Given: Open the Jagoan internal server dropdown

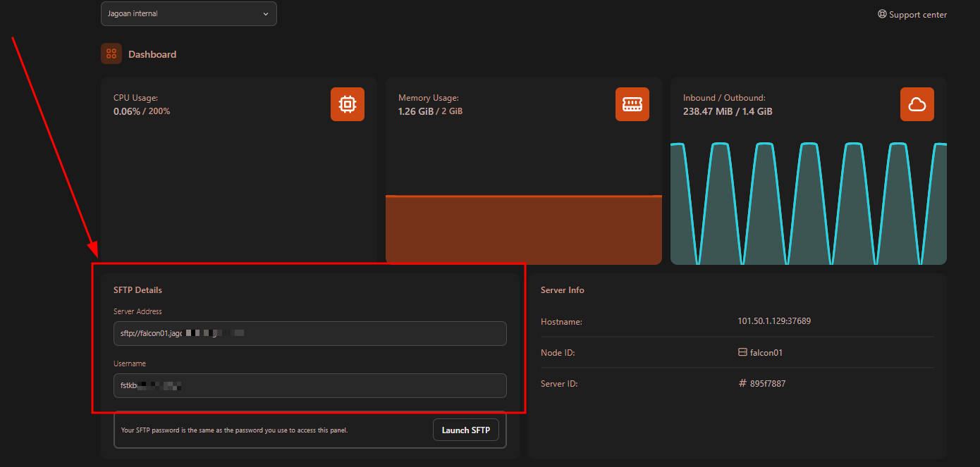Looking at the screenshot, I should pos(189,13).
